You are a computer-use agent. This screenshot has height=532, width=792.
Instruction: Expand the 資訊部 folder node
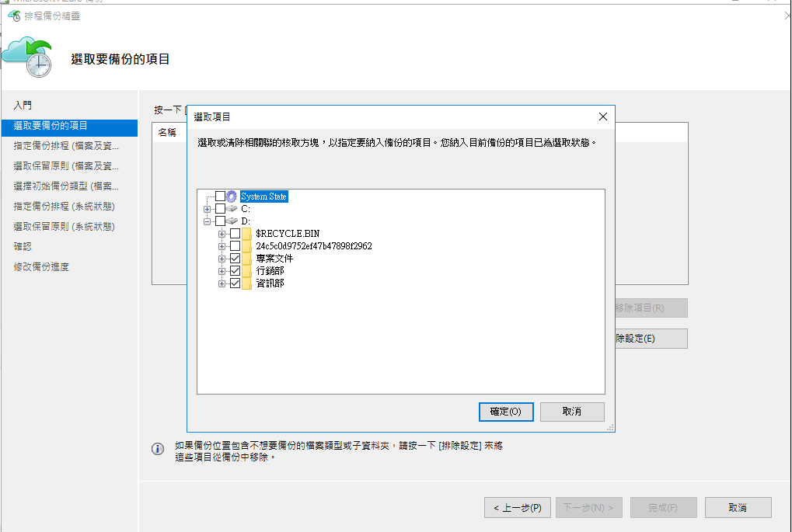pos(222,283)
